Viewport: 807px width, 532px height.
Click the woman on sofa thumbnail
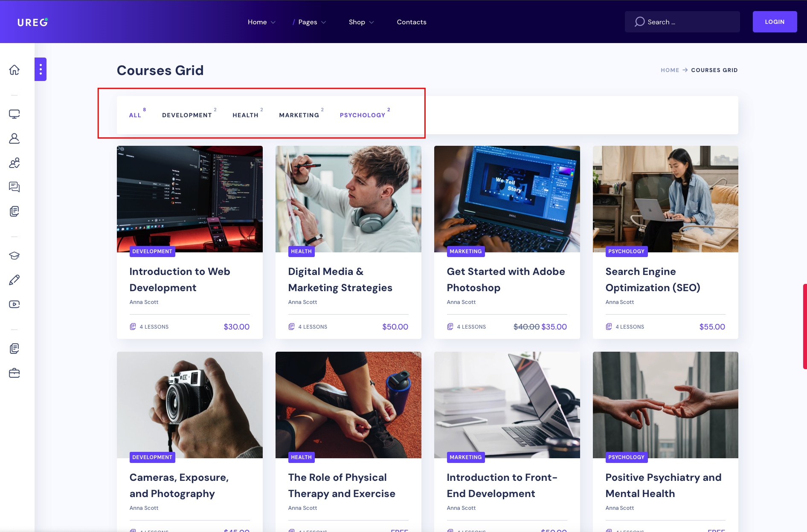pos(665,199)
